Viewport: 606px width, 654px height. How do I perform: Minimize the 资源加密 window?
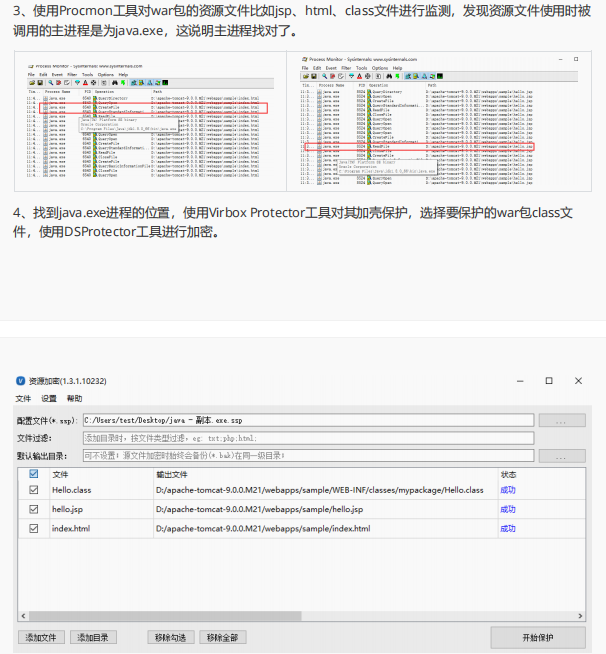coord(520,381)
